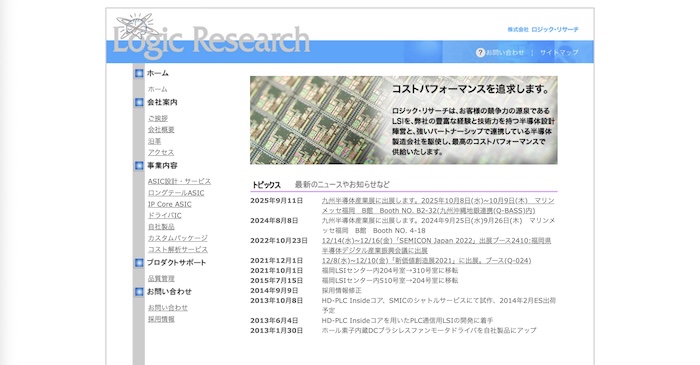Open 新価値創造展2021 news link

[426, 261]
